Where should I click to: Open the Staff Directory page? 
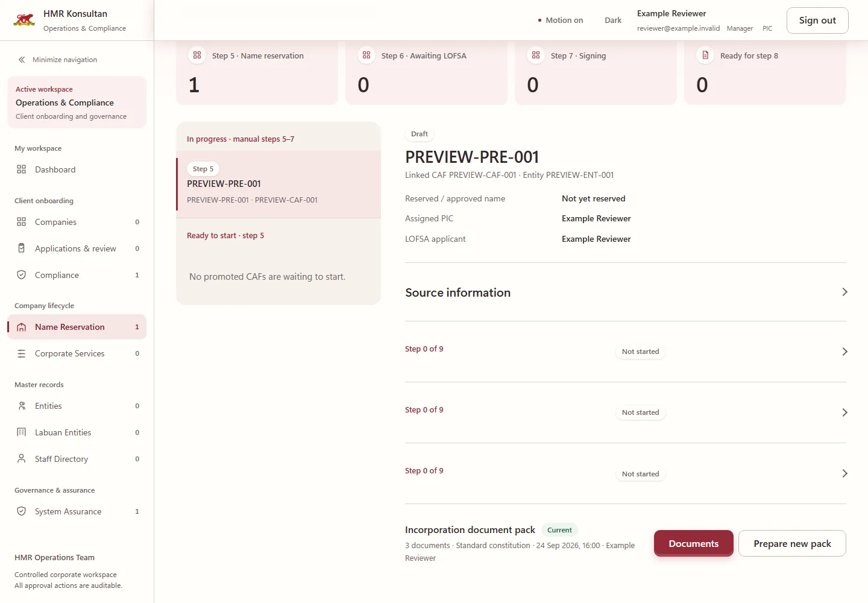click(77, 459)
